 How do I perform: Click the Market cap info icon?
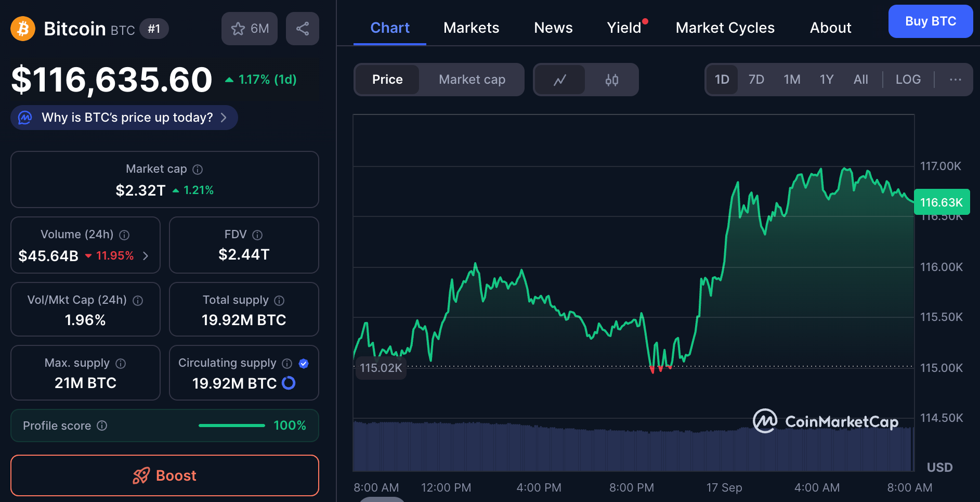click(x=198, y=169)
